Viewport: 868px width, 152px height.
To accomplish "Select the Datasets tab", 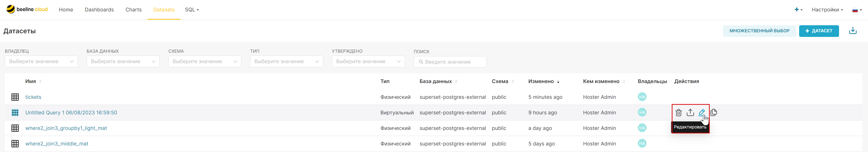I will pyautogui.click(x=164, y=10).
